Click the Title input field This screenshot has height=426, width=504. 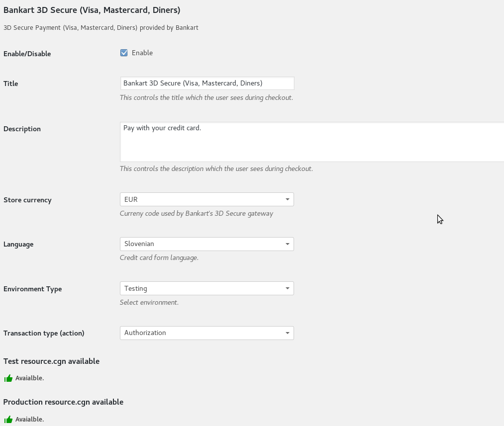pos(207,83)
